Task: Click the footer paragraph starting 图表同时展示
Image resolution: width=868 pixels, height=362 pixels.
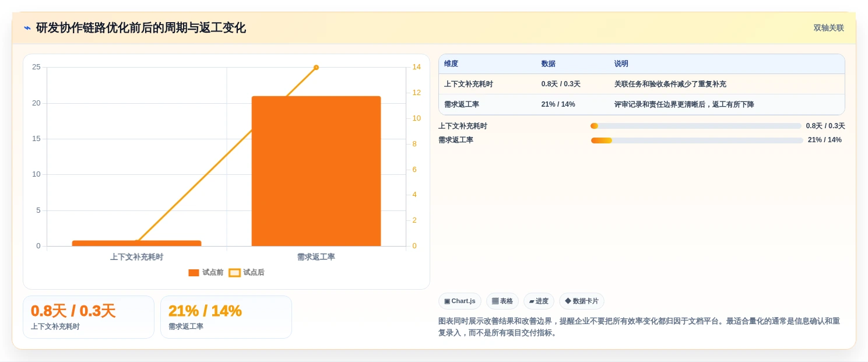Action: pyautogui.click(x=639, y=327)
